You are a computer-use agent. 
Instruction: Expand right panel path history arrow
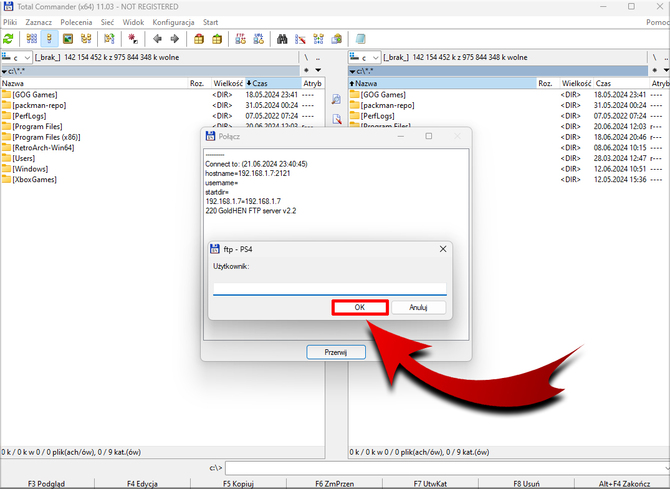353,71
